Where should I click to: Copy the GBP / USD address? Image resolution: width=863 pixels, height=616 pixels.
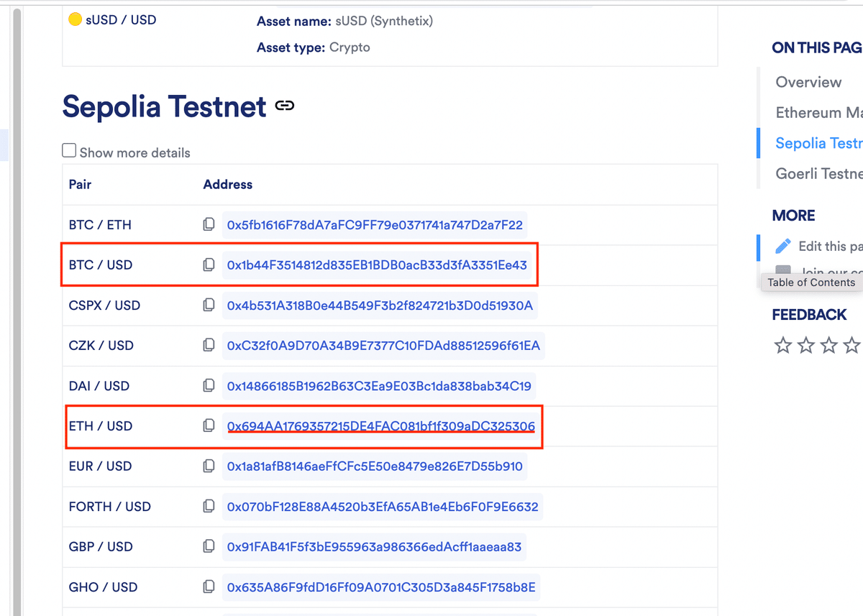point(209,546)
